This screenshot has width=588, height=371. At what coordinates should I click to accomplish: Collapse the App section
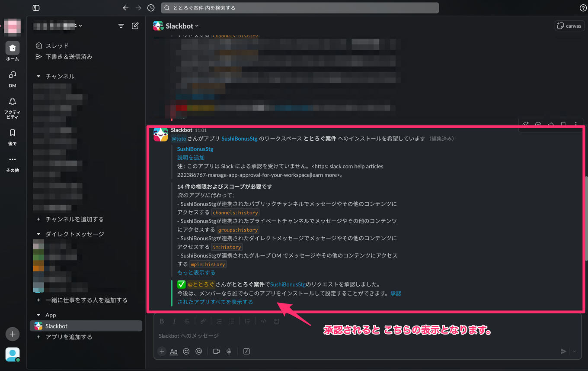tap(38, 315)
